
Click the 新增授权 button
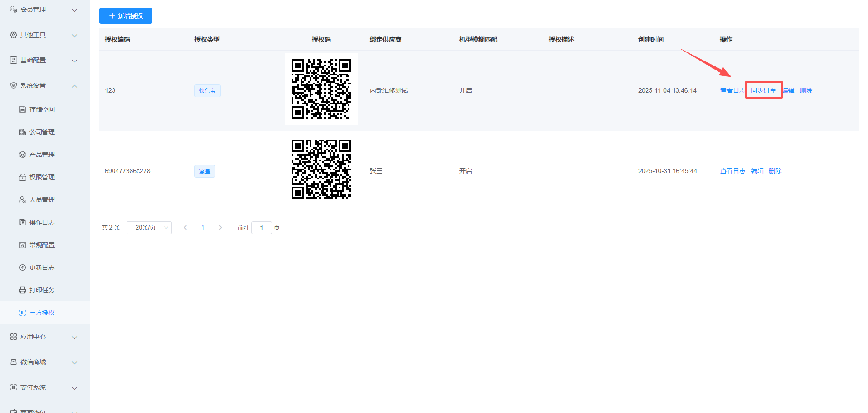(x=126, y=16)
